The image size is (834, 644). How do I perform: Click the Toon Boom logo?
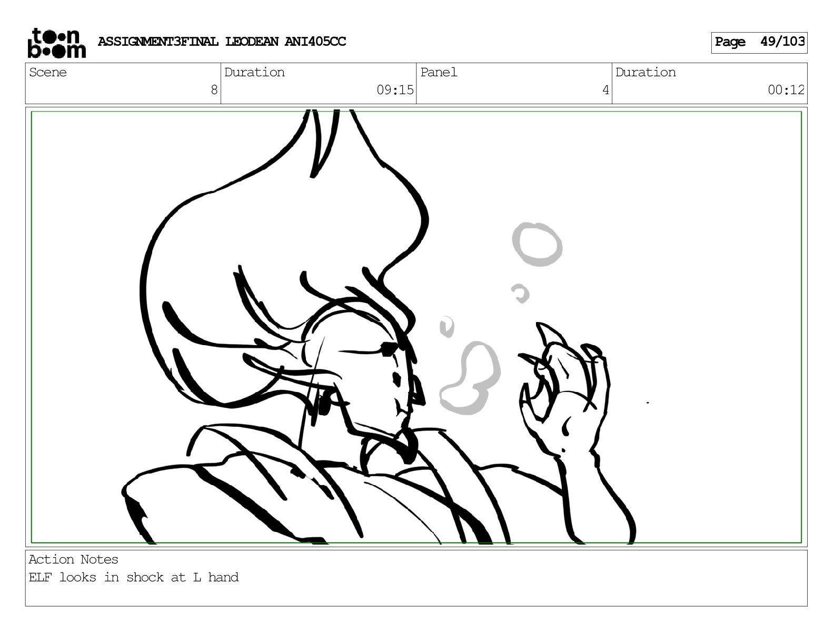pyautogui.click(x=56, y=43)
